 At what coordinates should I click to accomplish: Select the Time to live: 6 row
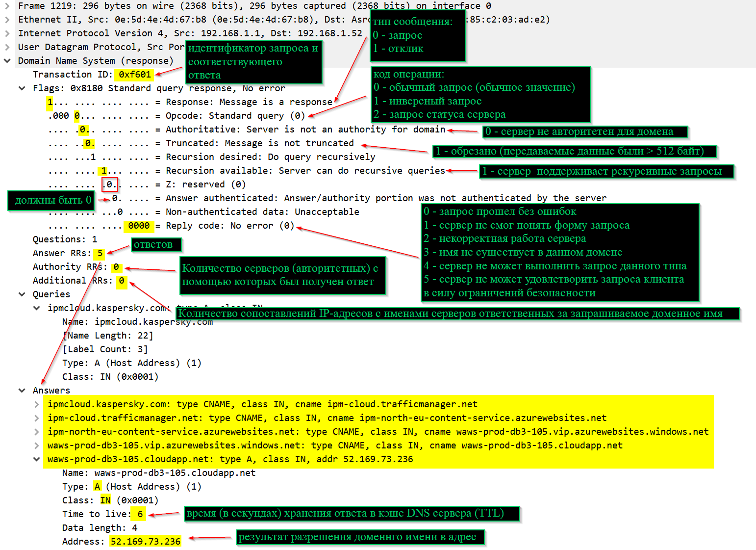(x=103, y=514)
